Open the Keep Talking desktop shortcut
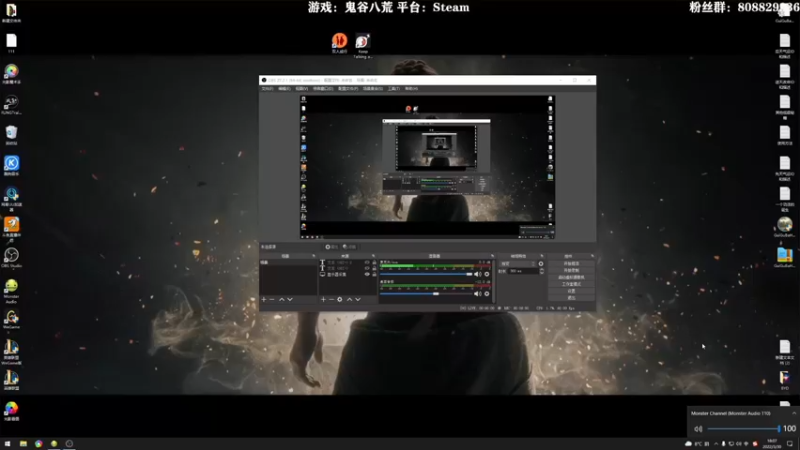800x450 pixels. tap(362, 46)
